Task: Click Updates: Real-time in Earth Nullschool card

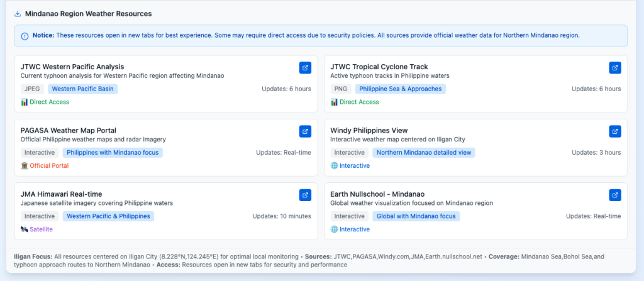Action: (594, 216)
